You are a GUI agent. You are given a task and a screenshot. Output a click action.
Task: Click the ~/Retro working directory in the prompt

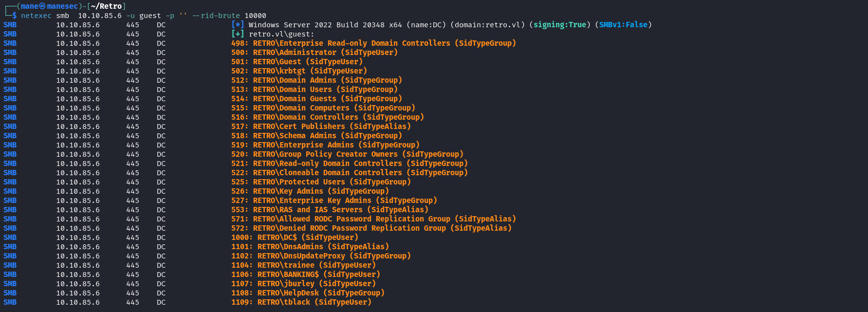pos(106,6)
